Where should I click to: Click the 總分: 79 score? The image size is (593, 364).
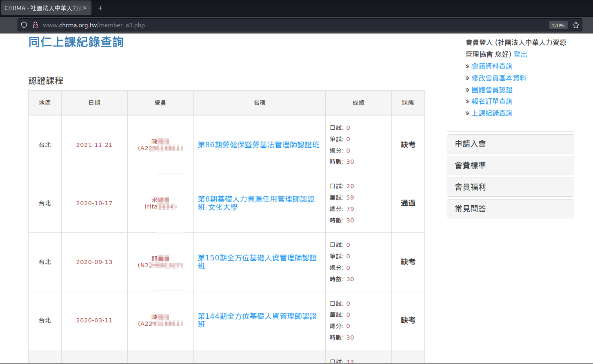tap(342, 209)
